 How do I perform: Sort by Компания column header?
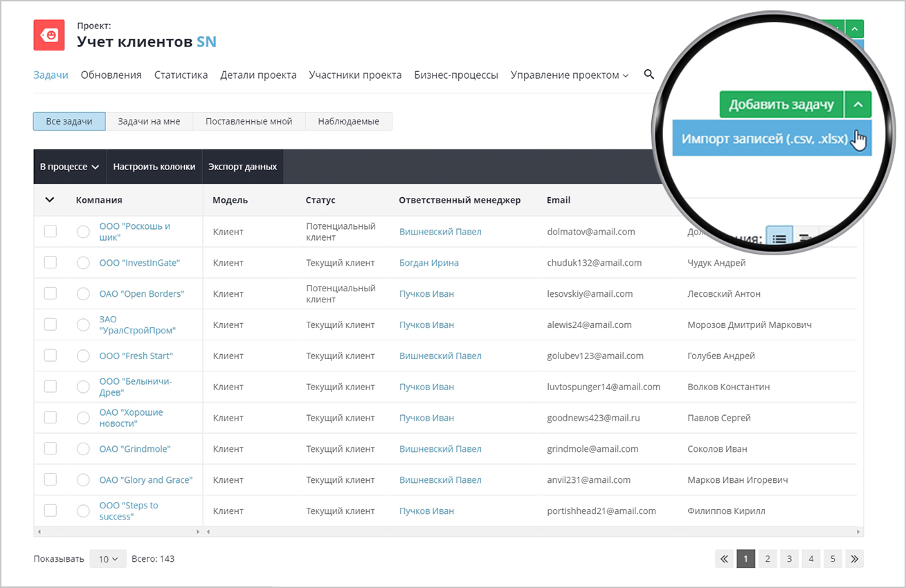(99, 200)
